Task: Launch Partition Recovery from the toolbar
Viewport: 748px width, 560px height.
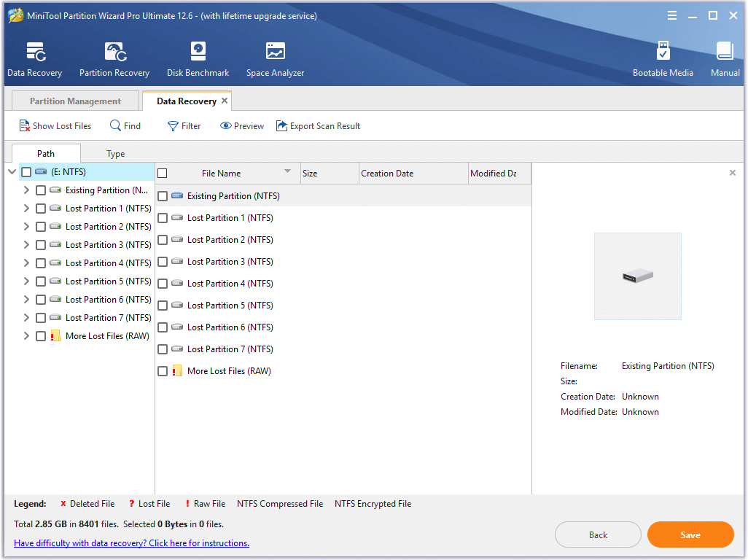Action: tap(115, 52)
